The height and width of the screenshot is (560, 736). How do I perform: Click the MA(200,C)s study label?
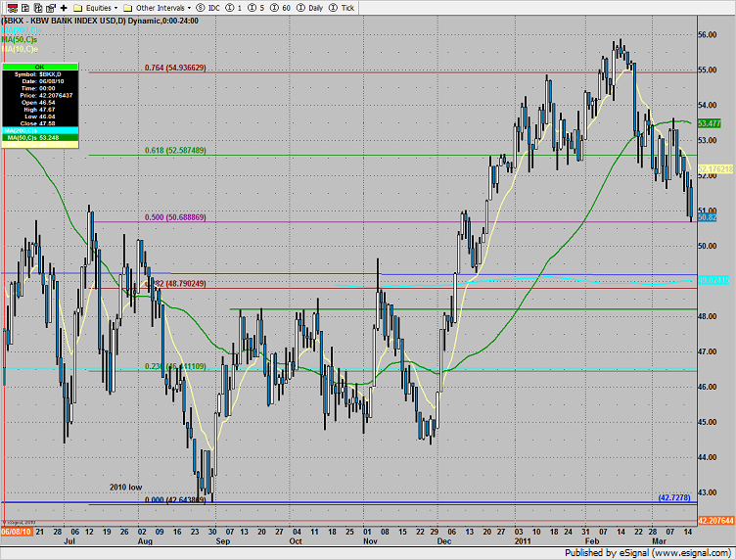pos(22,30)
